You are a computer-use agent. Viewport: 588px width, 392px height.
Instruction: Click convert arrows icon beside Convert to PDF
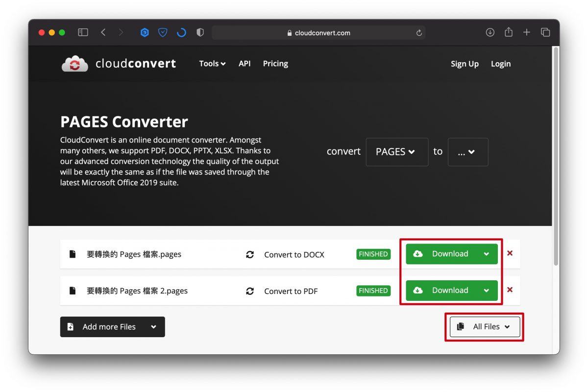point(250,291)
